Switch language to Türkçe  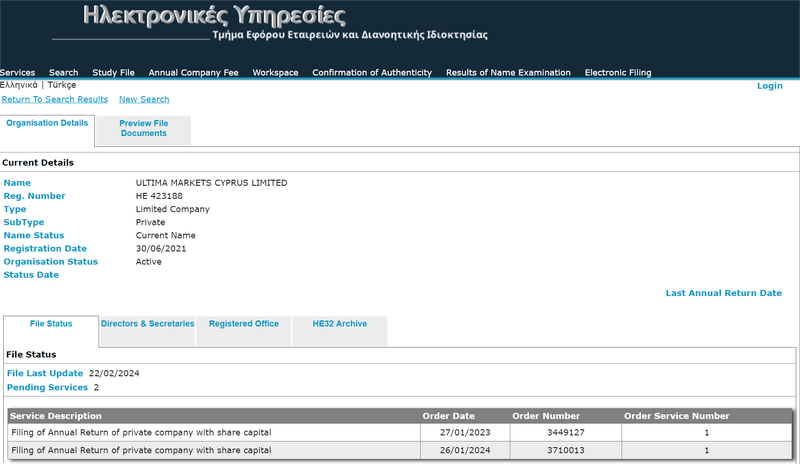(x=62, y=85)
